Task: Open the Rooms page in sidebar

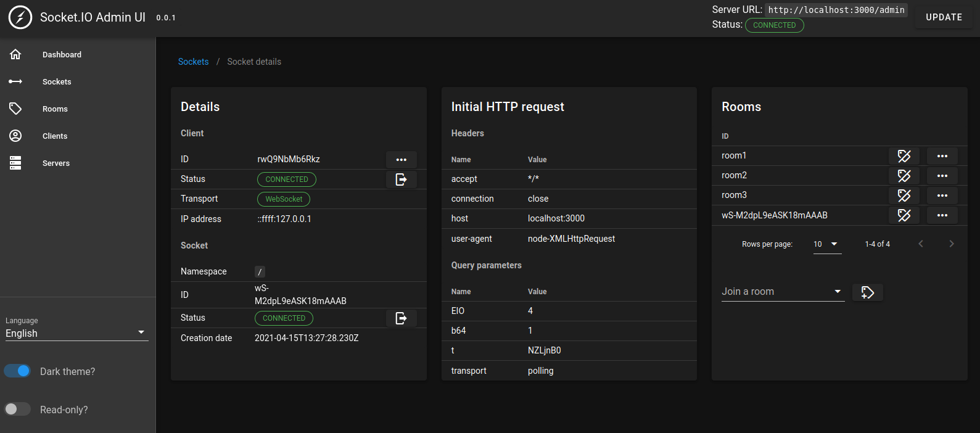Action: tap(55, 109)
